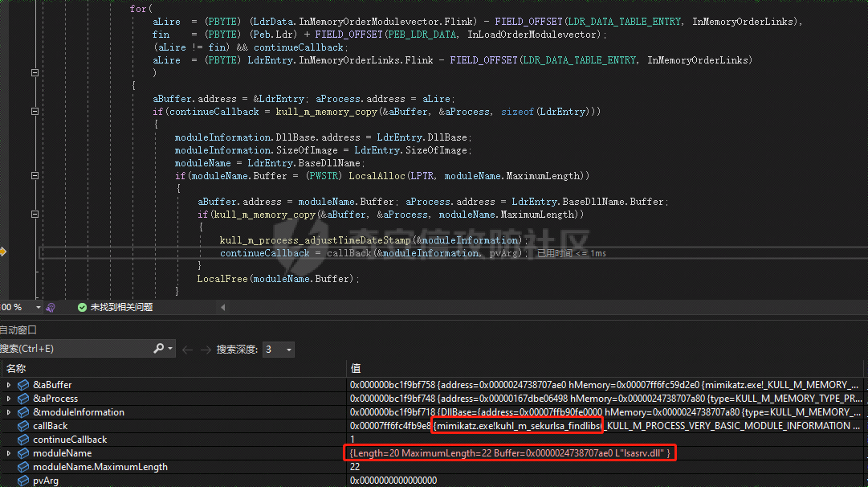Click the continueCallback name in Autos list

[x=70, y=440]
